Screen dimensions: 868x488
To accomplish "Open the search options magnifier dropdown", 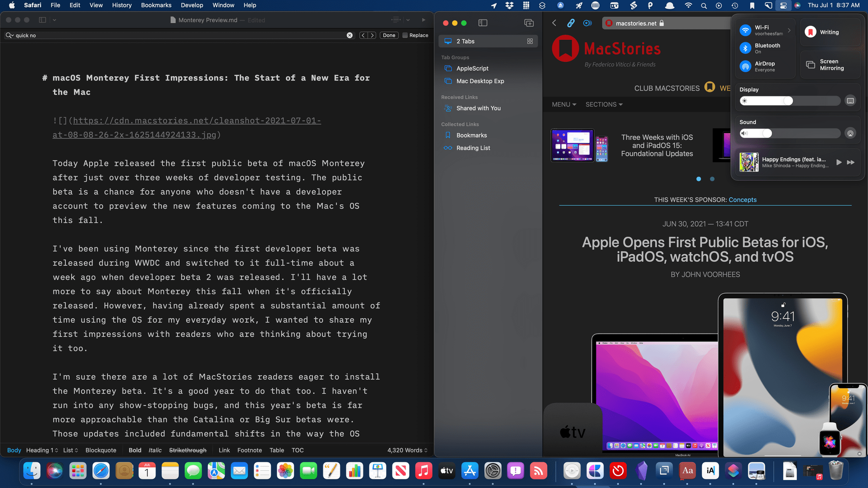I will point(9,35).
